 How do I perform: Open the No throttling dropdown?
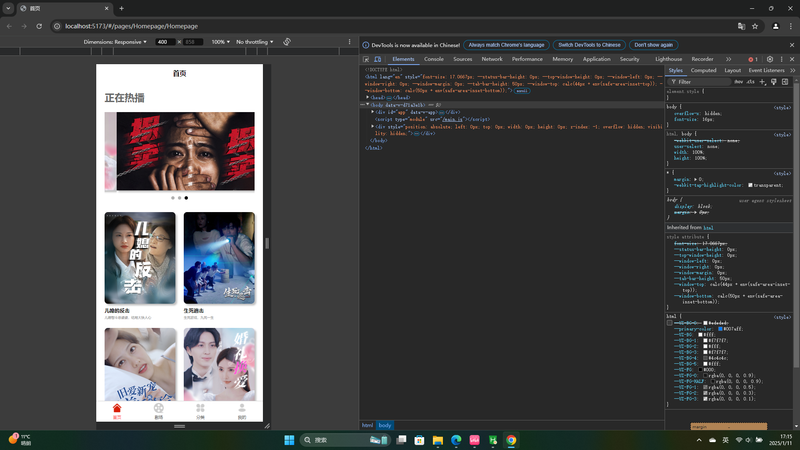tap(255, 42)
